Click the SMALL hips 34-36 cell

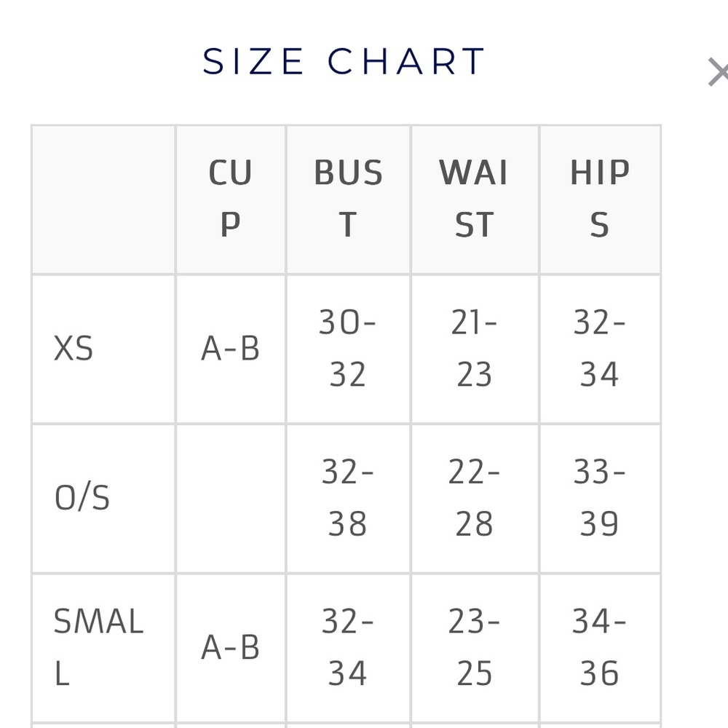(x=599, y=647)
